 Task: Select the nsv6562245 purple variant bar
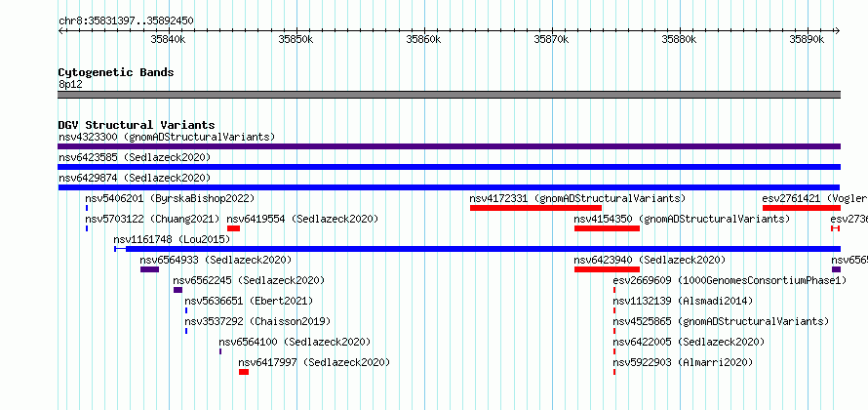pos(178,290)
